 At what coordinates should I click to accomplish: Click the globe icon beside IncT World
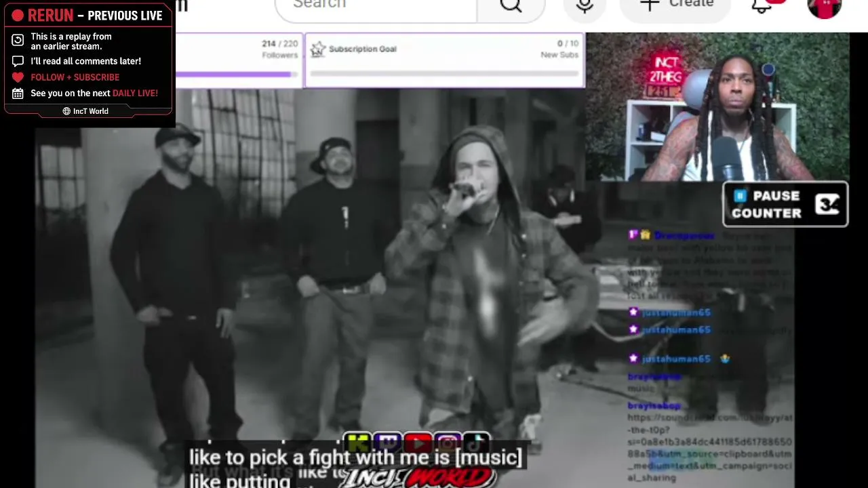(66, 111)
